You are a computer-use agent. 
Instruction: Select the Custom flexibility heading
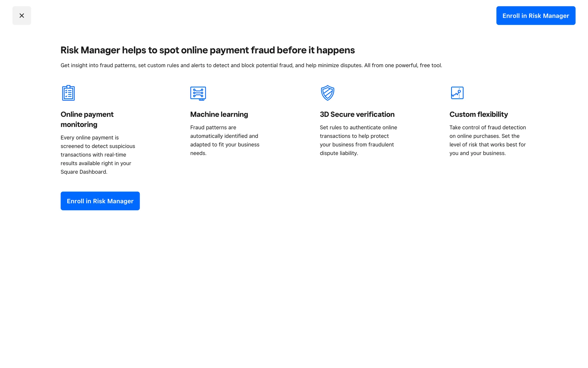(x=478, y=114)
